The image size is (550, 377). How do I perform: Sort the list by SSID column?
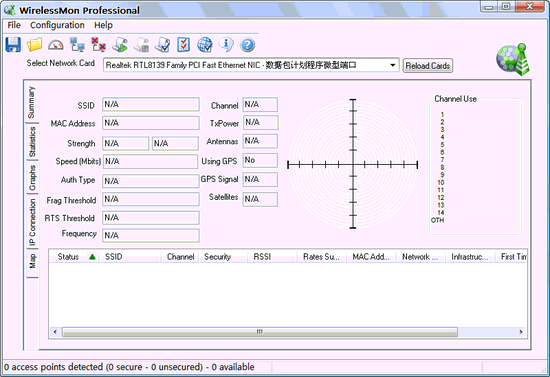(130, 257)
